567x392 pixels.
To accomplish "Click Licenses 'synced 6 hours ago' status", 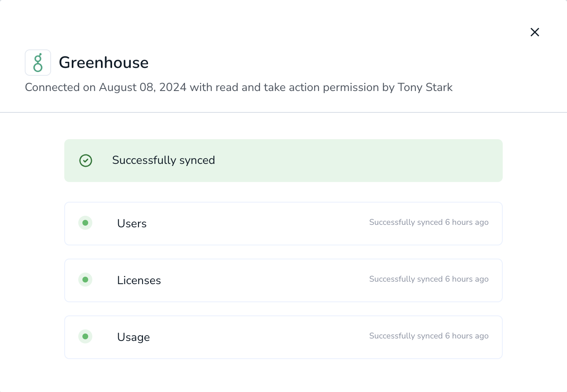I will pyautogui.click(x=429, y=279).
